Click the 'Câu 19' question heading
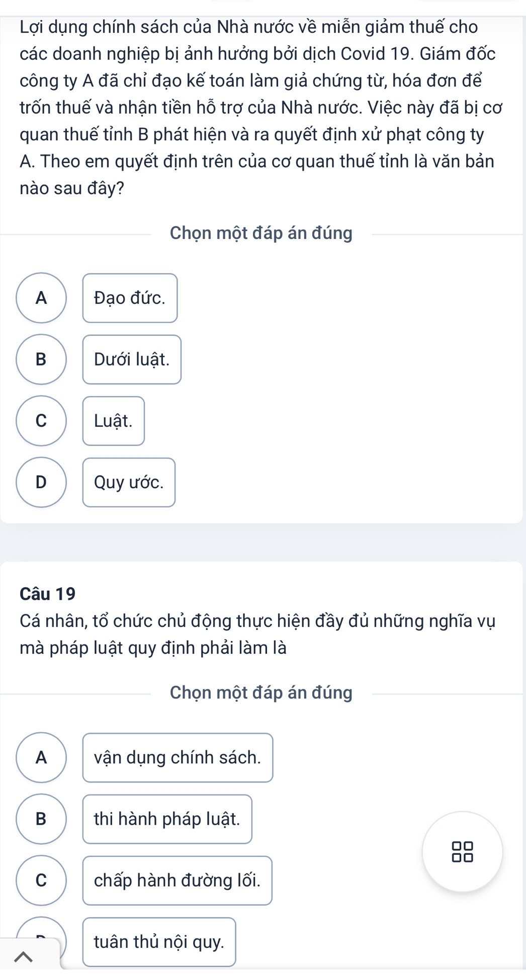 coord(48,594)
